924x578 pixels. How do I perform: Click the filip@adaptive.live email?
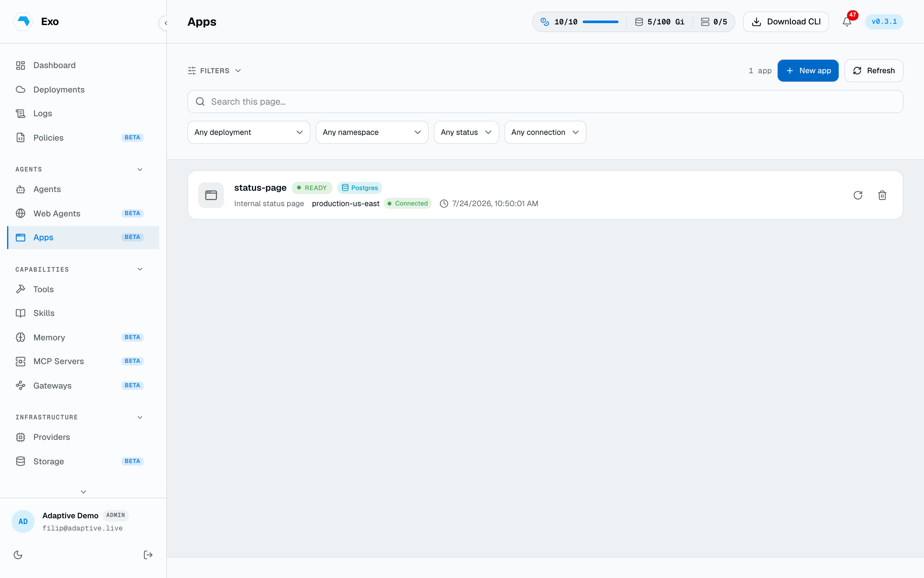coord(82,528)
